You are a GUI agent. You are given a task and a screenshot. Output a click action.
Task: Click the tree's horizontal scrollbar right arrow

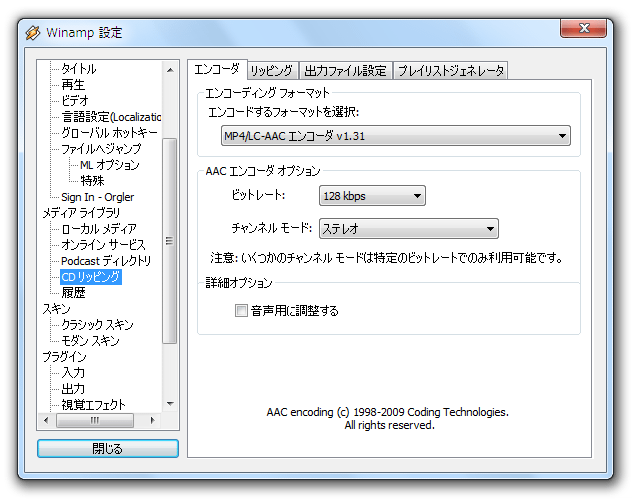pos(152,420)
